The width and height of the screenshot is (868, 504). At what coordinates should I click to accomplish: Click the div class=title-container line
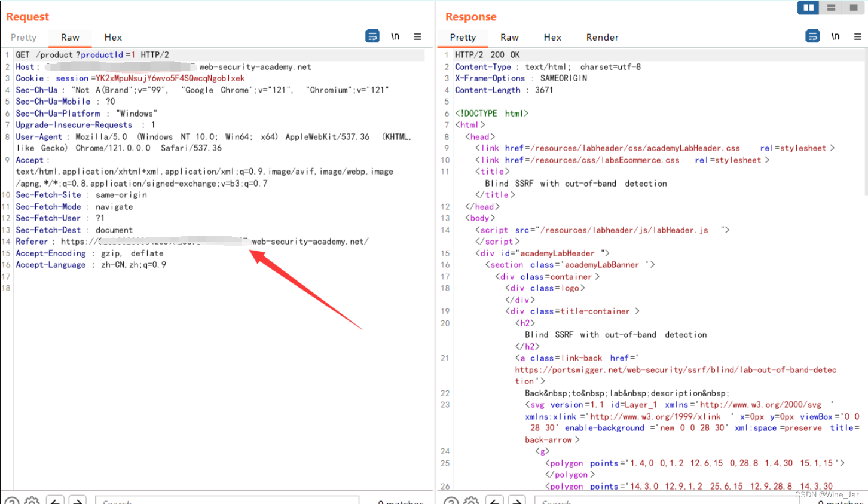click(x=572, y=311)
